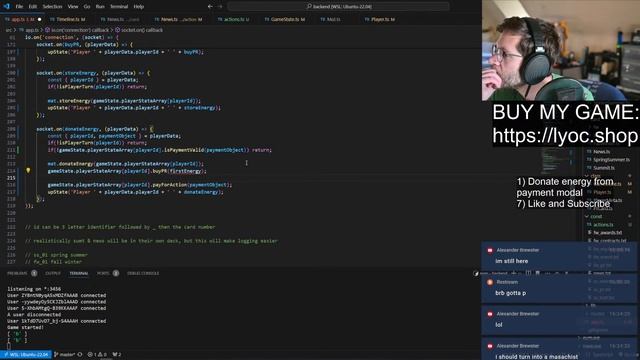Go forward with the navigation arrow
The image size is (640, 360).
point(220,7)
